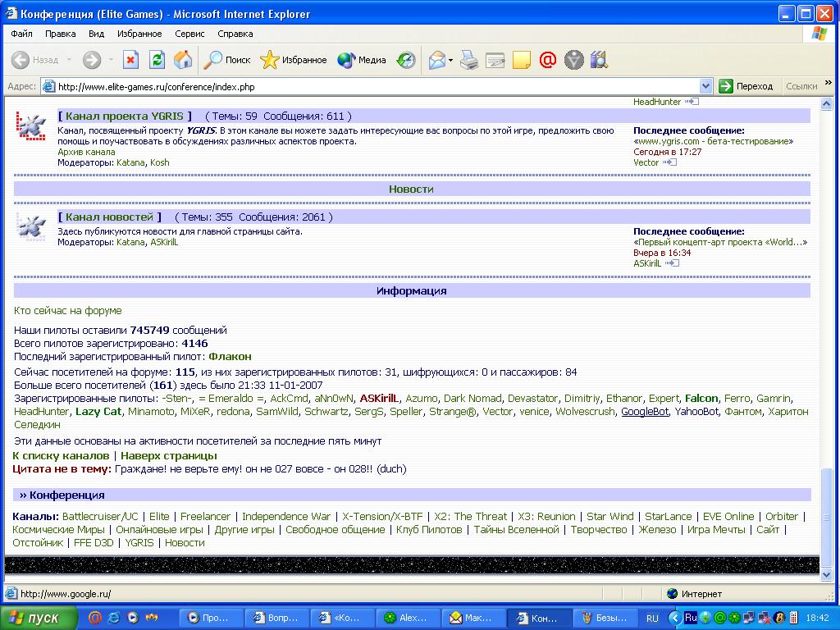Open the Forward button history dropdown arrow

click(x=111, y=61)
